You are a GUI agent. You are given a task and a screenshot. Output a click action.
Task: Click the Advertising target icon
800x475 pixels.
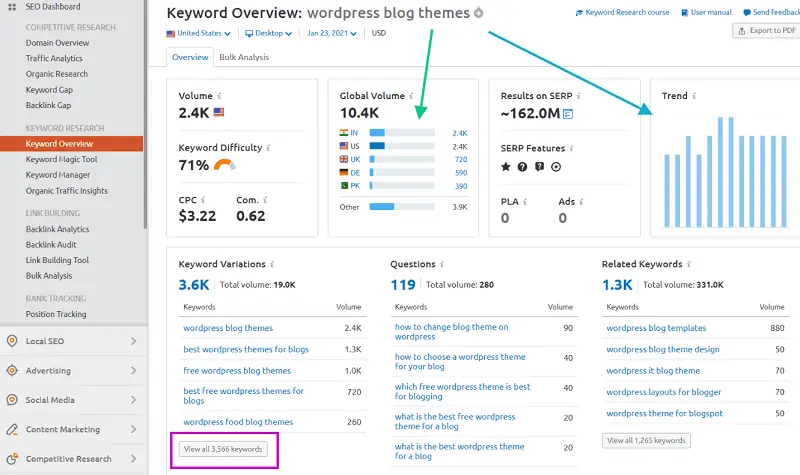coord(12,370)
